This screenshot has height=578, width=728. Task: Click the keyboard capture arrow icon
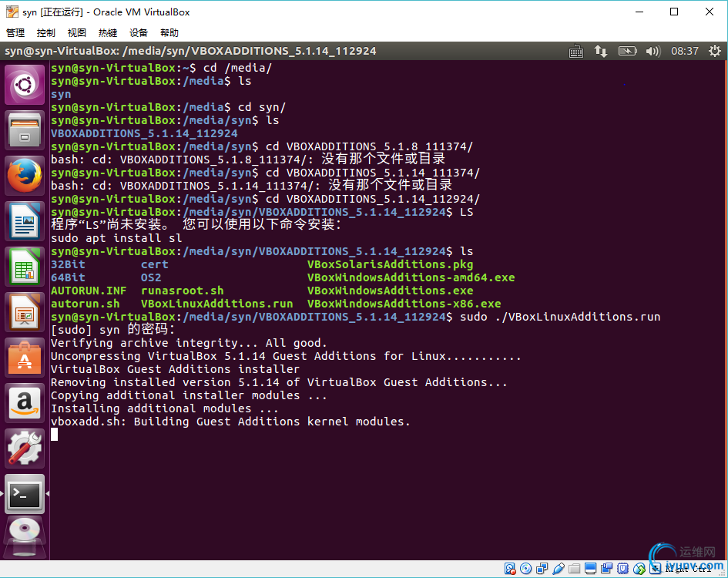656,569
